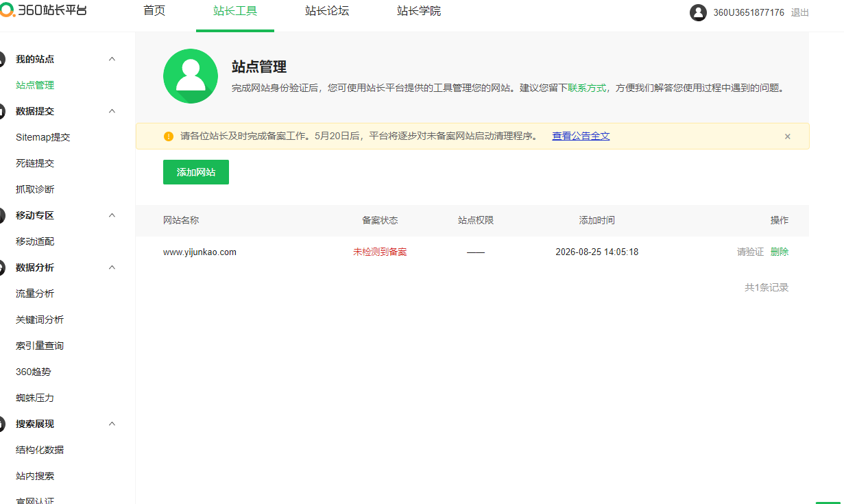Click the 未检测到备案 status text
The height and width of the screenshot is (504, 844).
tap(380, 252)
